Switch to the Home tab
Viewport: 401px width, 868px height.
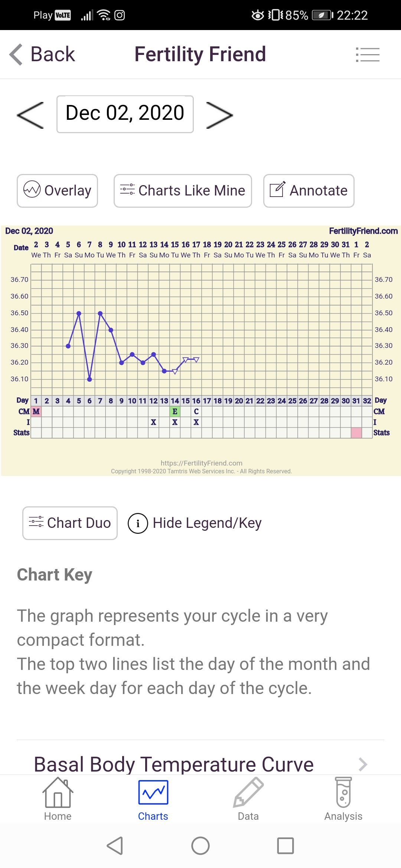pyautogui.click(x=58, y=799)
